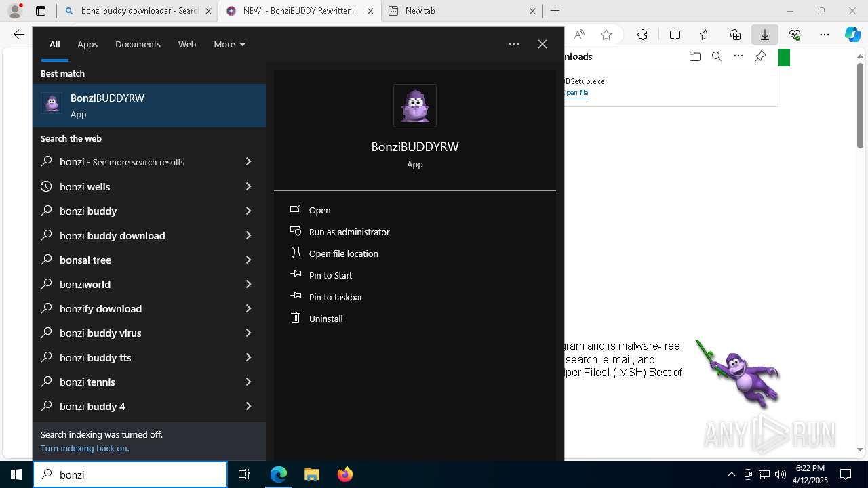Click Edge profile avatar icon

[x=15, y=11]
